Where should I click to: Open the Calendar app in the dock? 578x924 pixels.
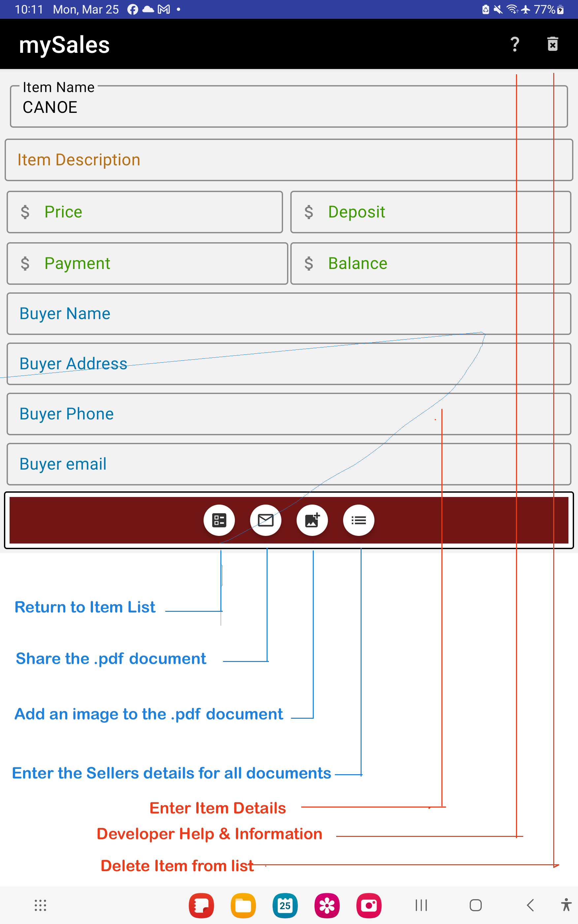pyautogui.click(x=285, y=905)
